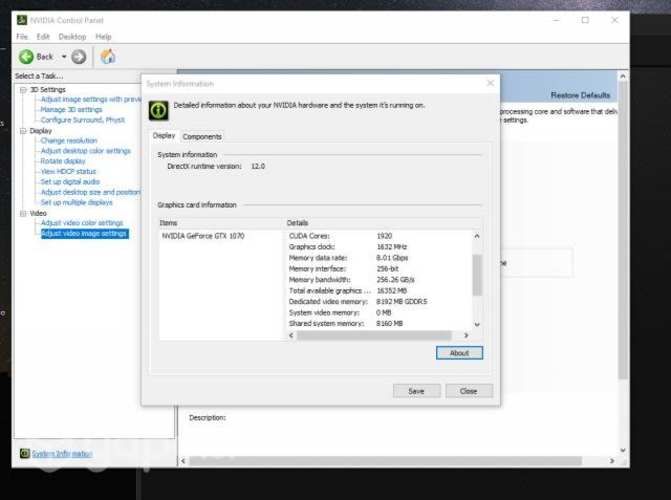Viewport: 671px width, 500px height.
Task: Select Change resolution
Action: 69,140
